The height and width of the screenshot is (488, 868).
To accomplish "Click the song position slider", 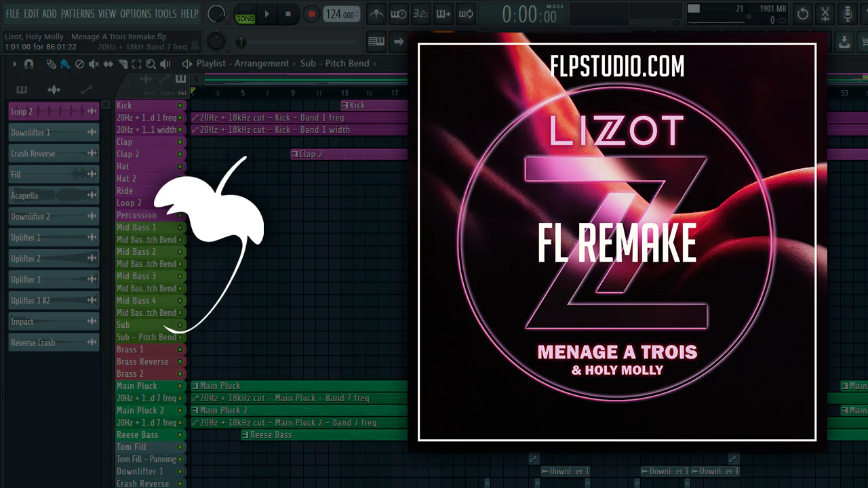I will (298, 42).
